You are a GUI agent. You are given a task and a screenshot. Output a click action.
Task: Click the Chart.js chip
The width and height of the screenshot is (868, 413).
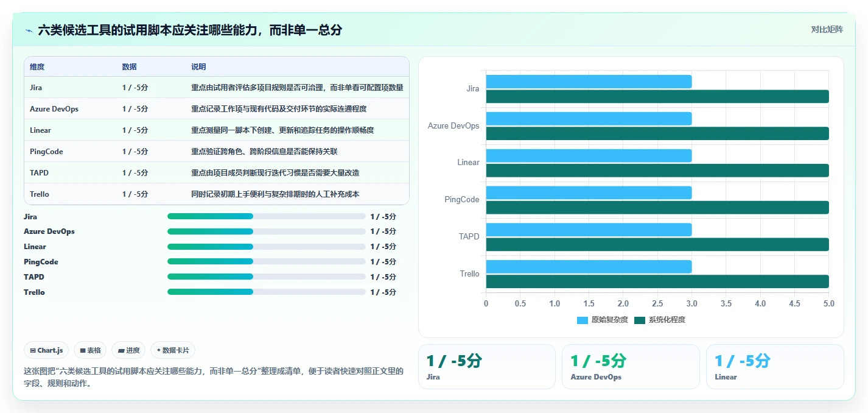tap(47, 350)
